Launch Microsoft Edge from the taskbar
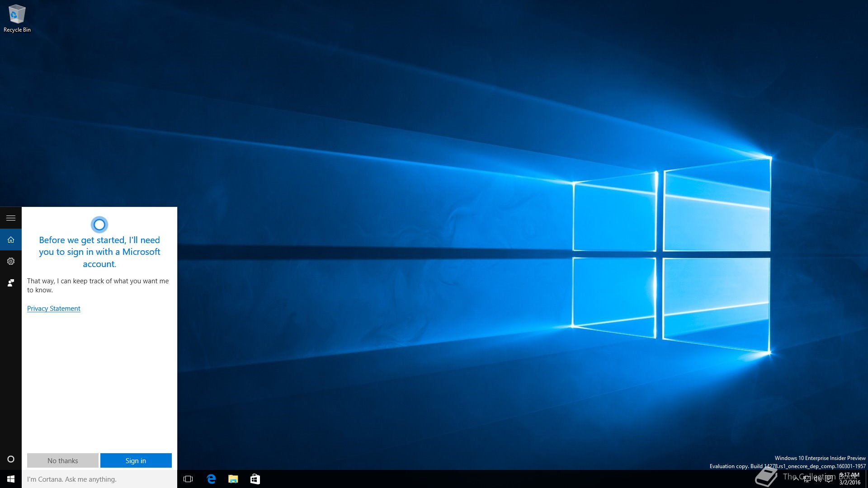The image size is (868, 488). point(211,479)
